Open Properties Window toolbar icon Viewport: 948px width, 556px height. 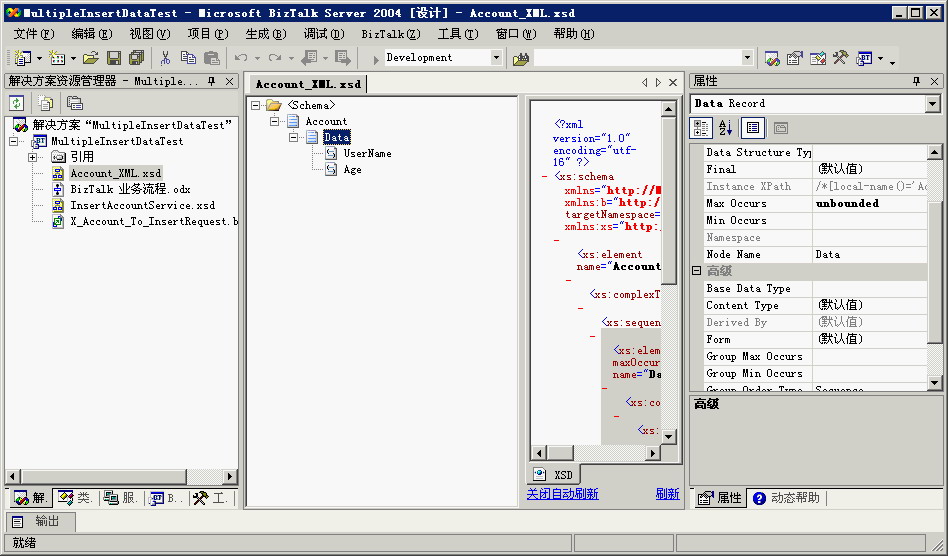pyautogui.click(x=794, y=58)
